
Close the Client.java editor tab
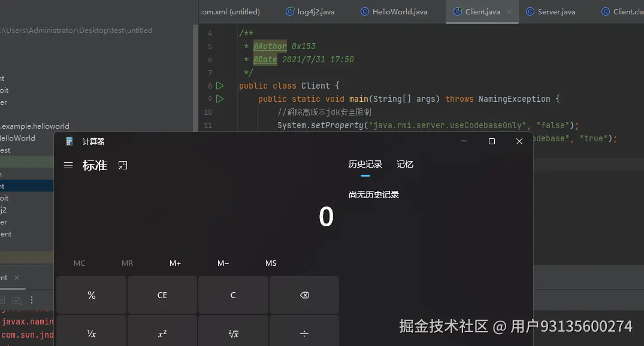point(509,12)
